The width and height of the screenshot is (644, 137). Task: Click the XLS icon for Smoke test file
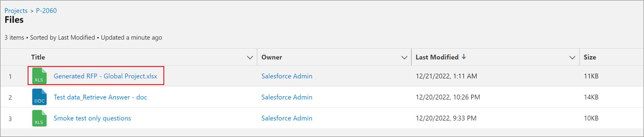(x=39, y=118)
